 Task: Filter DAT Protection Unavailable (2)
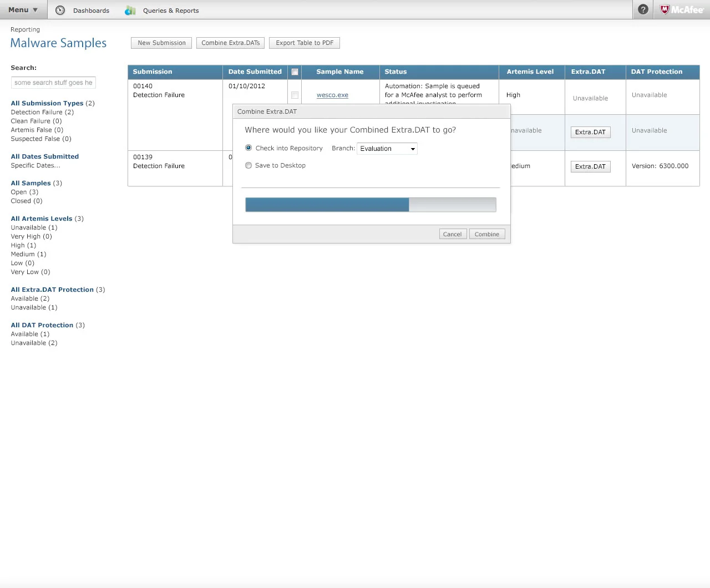click(34, 343)
